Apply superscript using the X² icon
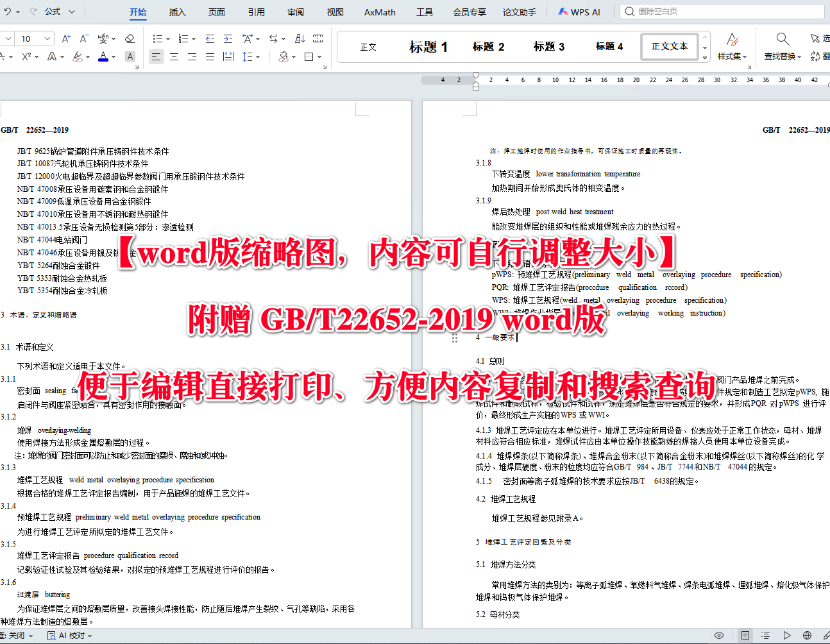830x644 pixels. pos(26,56)
